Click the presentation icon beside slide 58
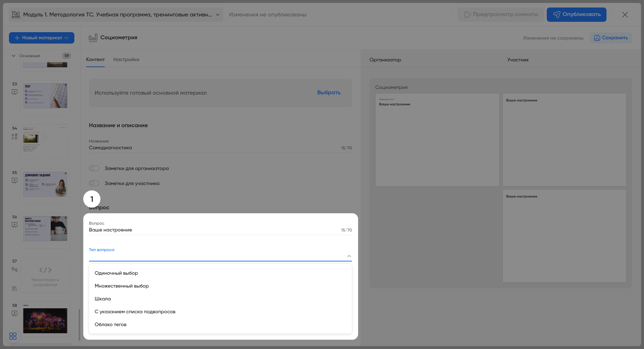Viewport: 644px width, 349px height. 15,313
